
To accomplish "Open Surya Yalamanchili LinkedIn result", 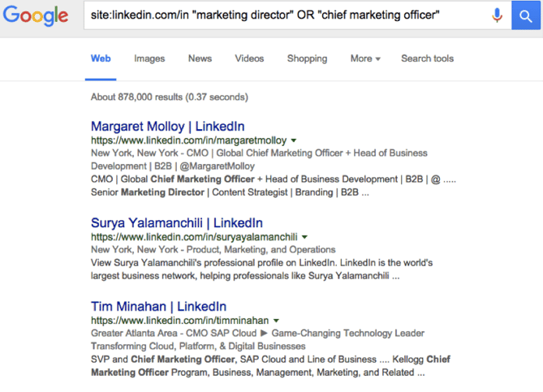I will (x=176, y=223).
